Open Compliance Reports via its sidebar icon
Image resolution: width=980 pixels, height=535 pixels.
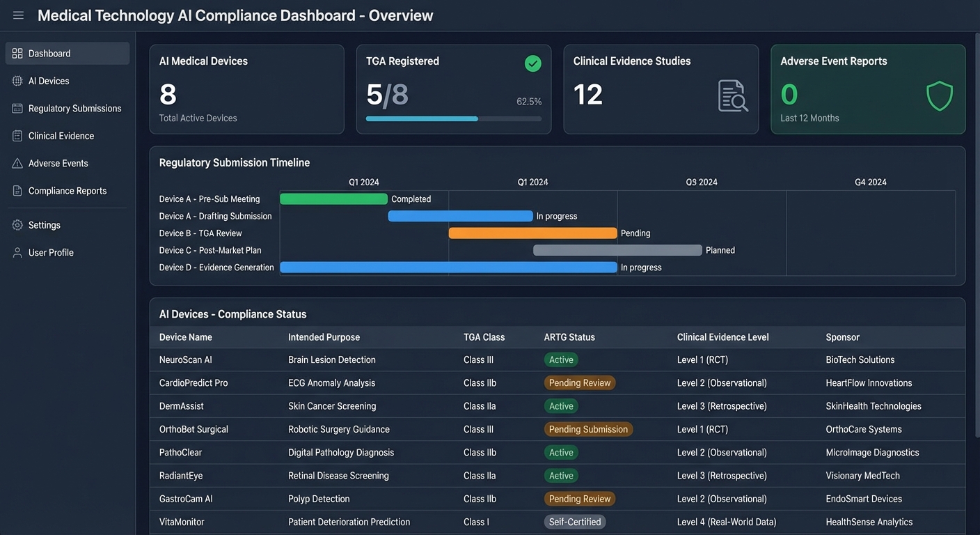(15, 190)
